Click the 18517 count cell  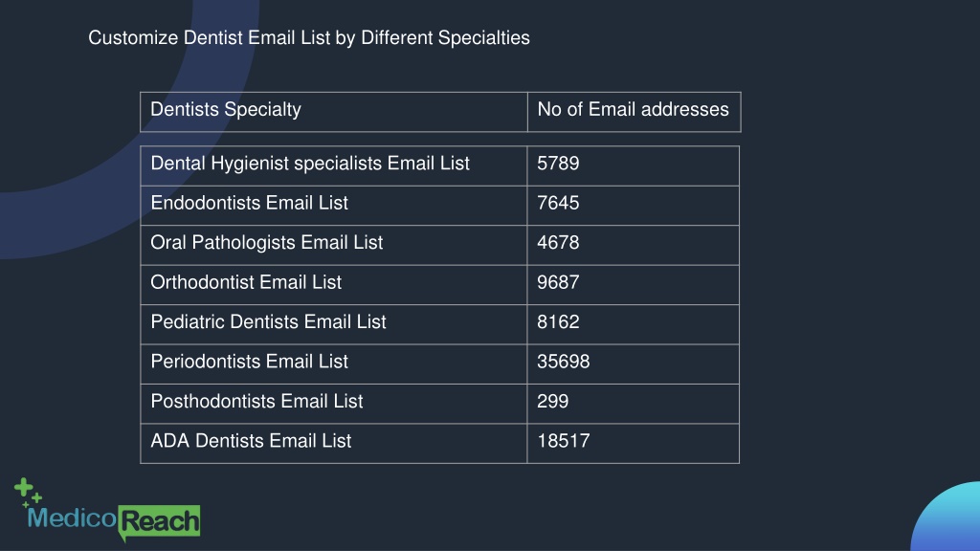point(634,444)
